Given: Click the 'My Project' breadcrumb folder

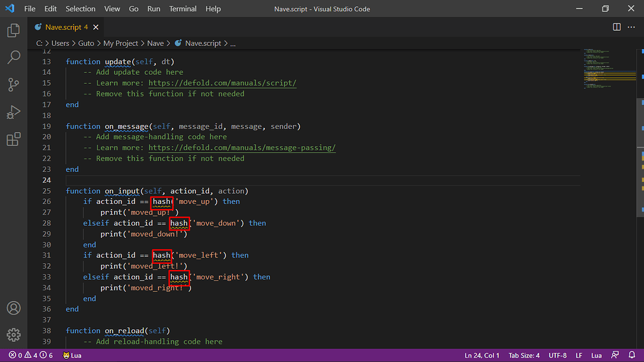Looking at the screenshot, I should (x=120, y=43).
